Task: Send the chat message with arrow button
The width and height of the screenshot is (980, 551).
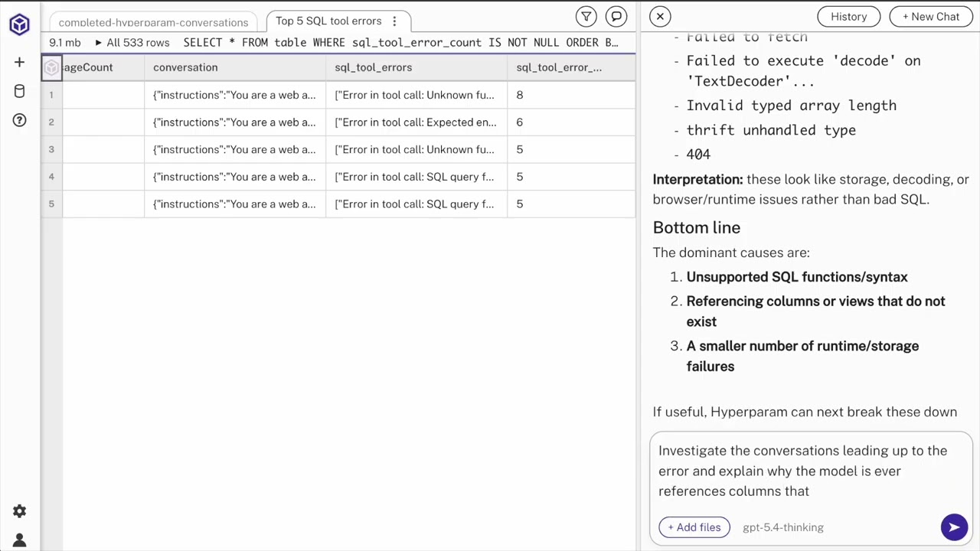Action: pyautogui.click(x=954, y=527)
